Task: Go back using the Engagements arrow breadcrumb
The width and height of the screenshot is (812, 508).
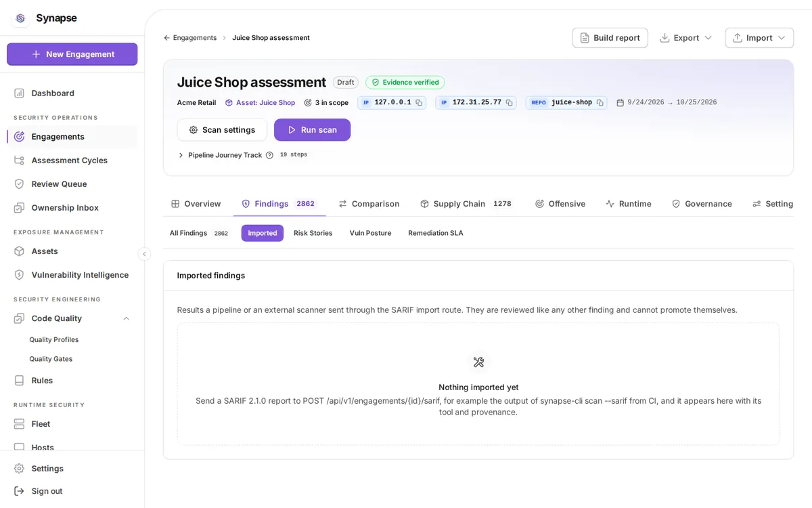Action: coord(190,38)
